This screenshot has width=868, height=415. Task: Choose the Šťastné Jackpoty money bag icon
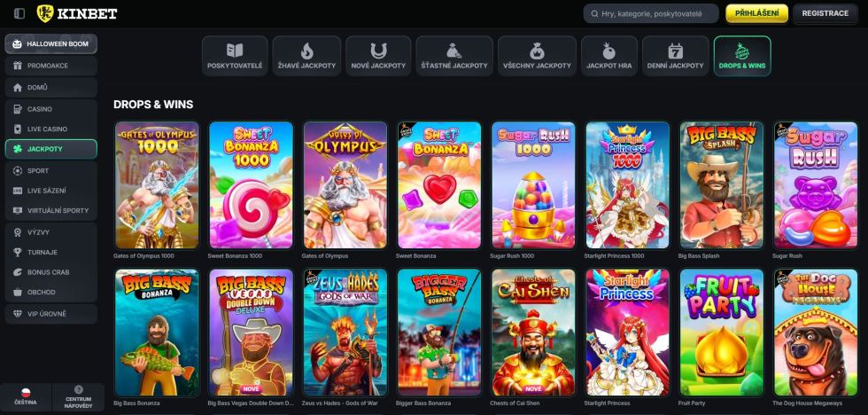[453, 51]
